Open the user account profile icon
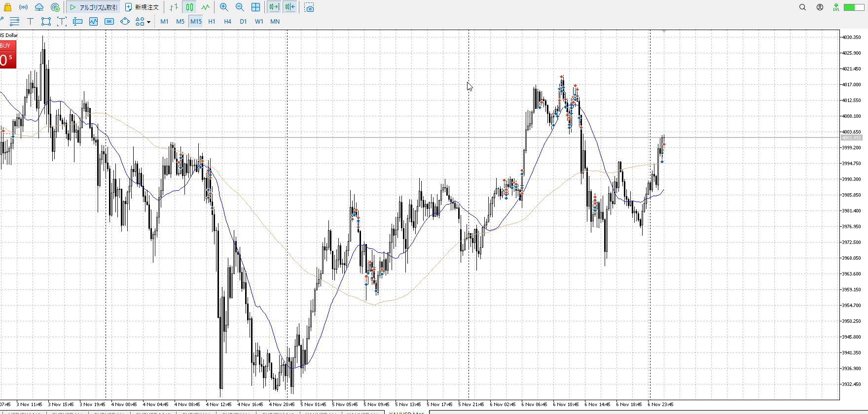 point(820,7)
